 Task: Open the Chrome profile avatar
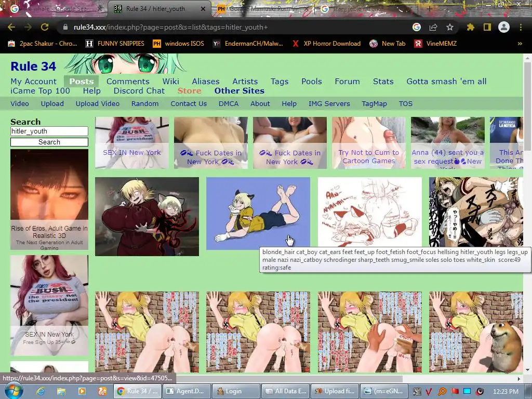pyautogui.click(x=504, y=27)
